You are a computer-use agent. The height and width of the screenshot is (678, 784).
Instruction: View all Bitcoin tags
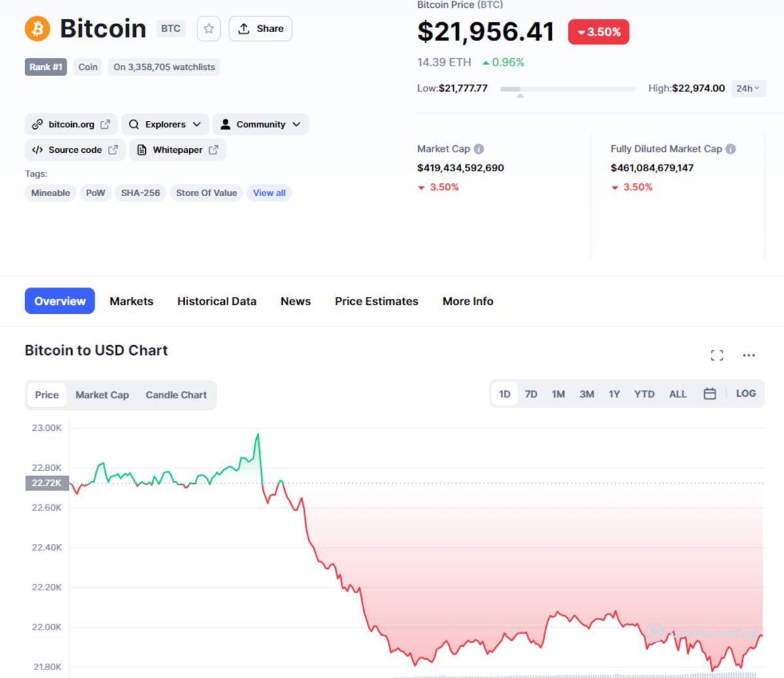coord(269,193)
